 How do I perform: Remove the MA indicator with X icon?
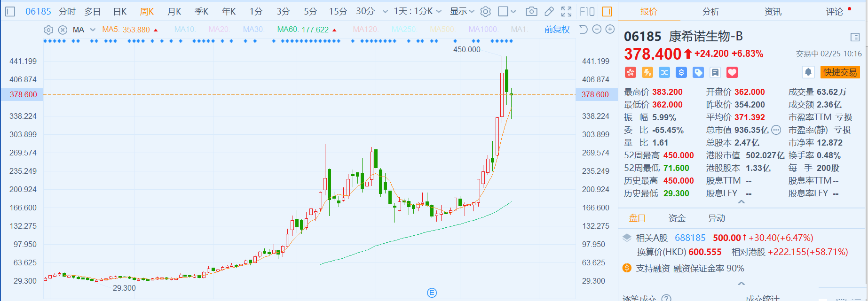point(63,30)
